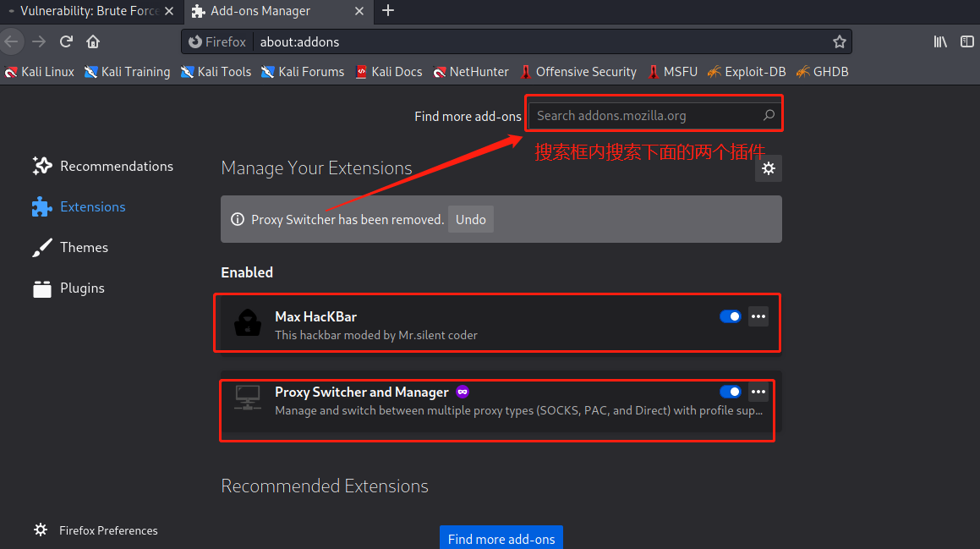This screenshot has width=980, height=549.
Task: Focus the Search addons.mozilla.org field
Action: click(654, 116)
